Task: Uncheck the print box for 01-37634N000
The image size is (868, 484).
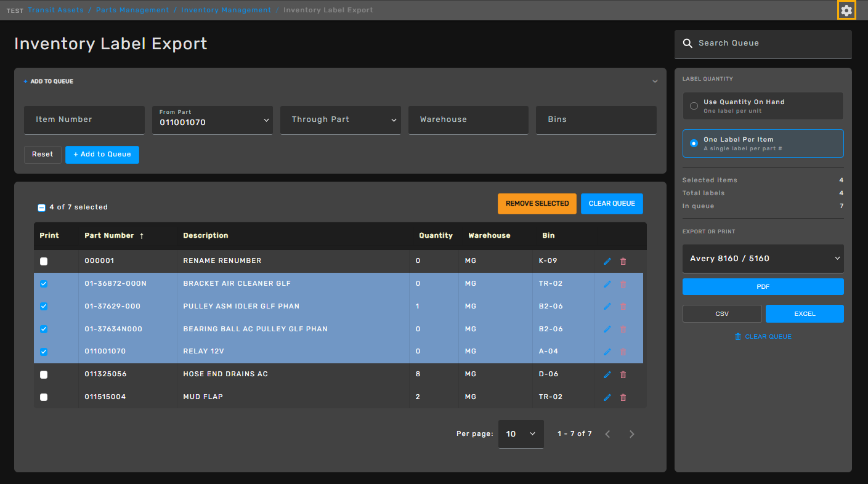Action: (44, 329)
